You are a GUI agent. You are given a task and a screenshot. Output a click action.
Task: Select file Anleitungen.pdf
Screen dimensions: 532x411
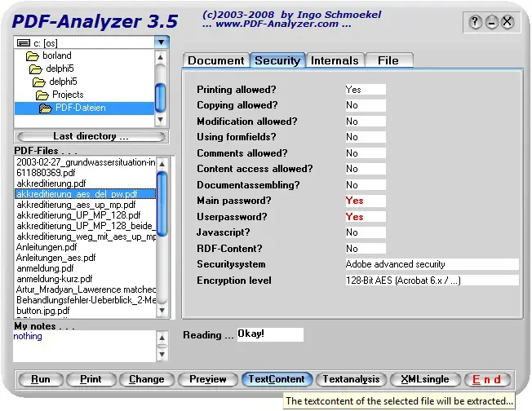86,247
